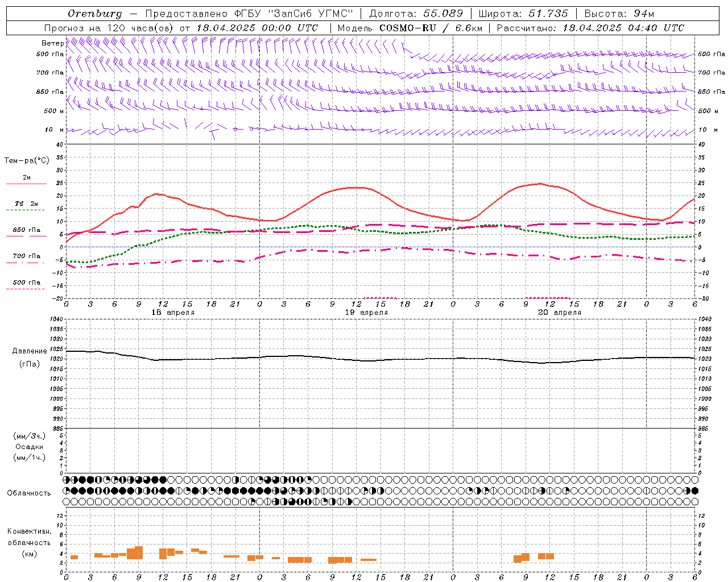Click the left 700 гПа wind level label
The image size is (728, 582).
click(50, 73)
